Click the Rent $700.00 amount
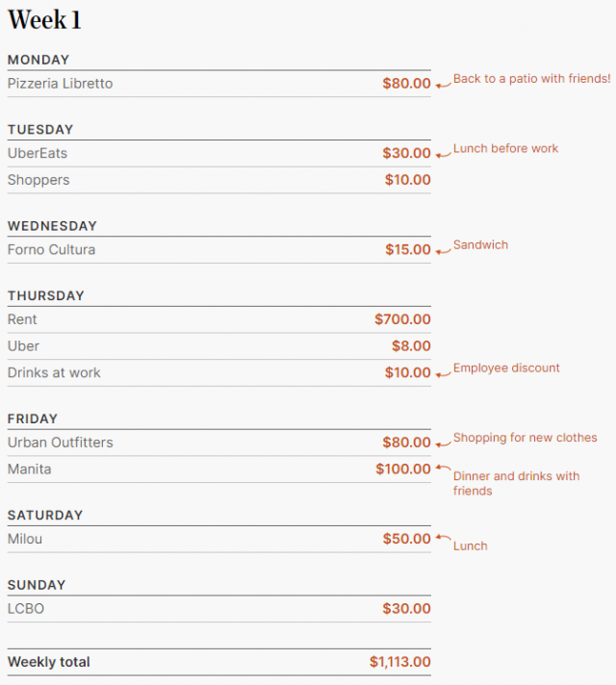This screenshot has width=616, height=685. tap(402, 319)
